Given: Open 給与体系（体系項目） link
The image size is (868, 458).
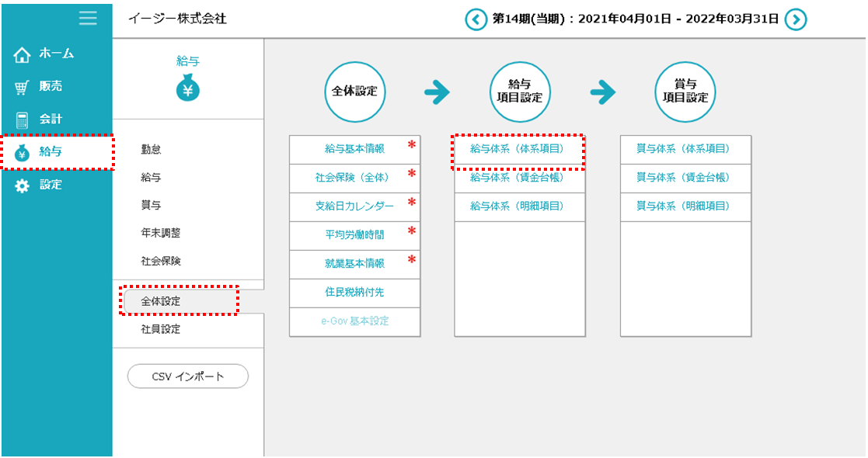Looking at the screenshot, I should [x=517, y=149].
